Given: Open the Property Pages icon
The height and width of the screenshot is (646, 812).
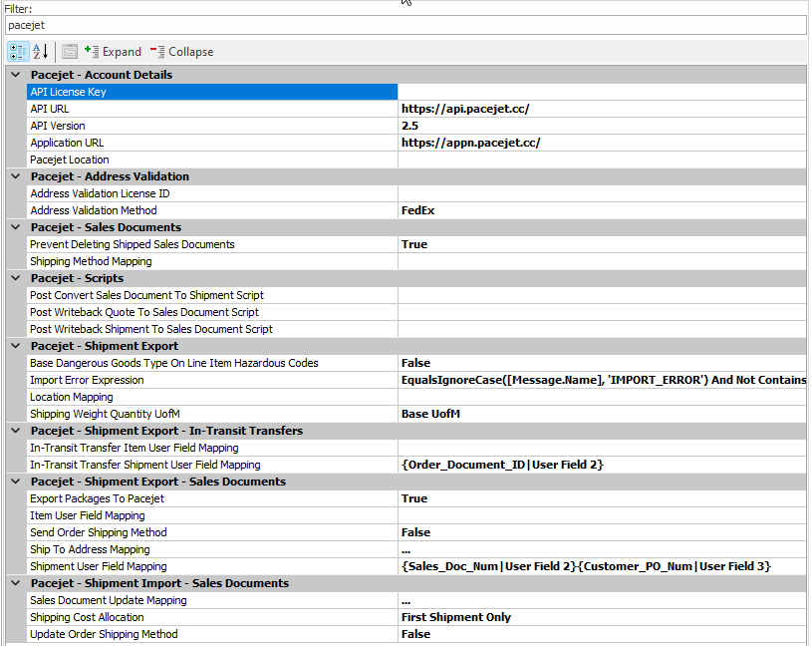Looking at the screenshot, I should 69,51.
